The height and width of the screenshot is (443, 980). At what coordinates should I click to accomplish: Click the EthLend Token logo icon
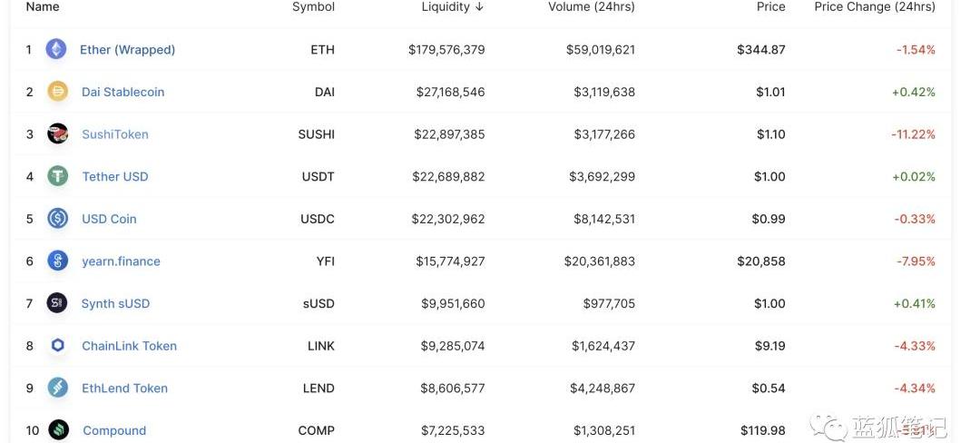[x=57, y=388]
